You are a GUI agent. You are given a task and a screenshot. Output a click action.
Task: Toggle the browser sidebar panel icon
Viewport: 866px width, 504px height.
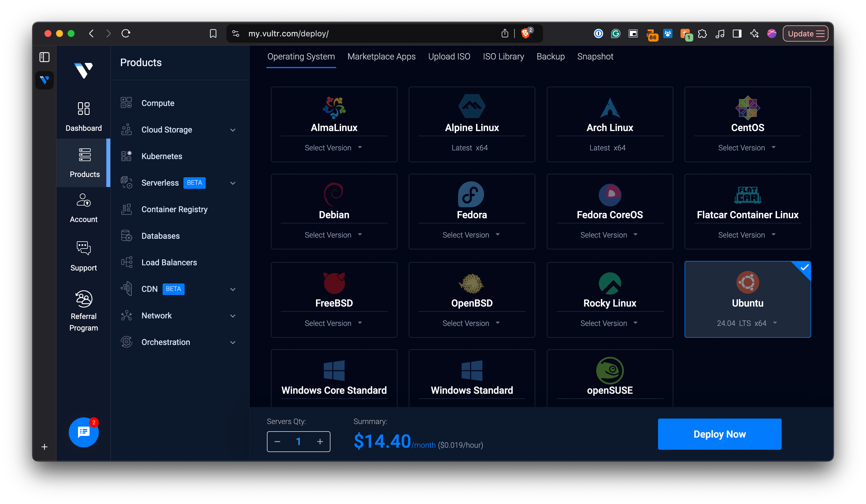[x=737, y=33]
